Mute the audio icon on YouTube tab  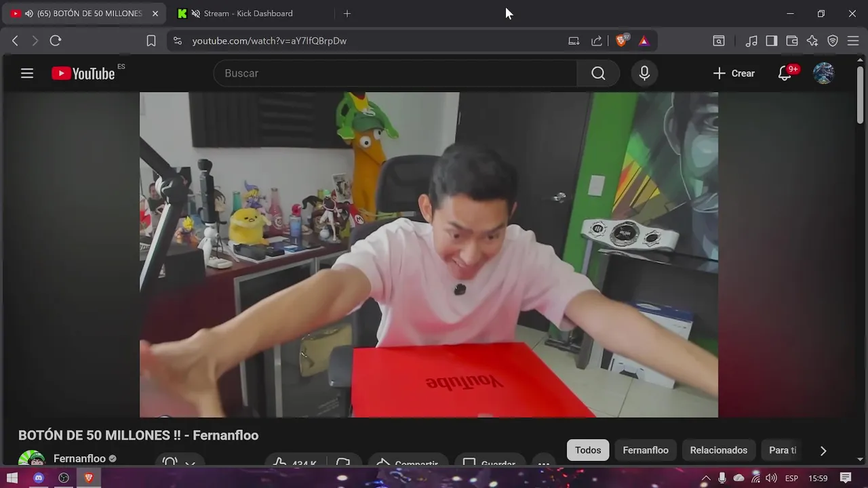tap(29, 14)
